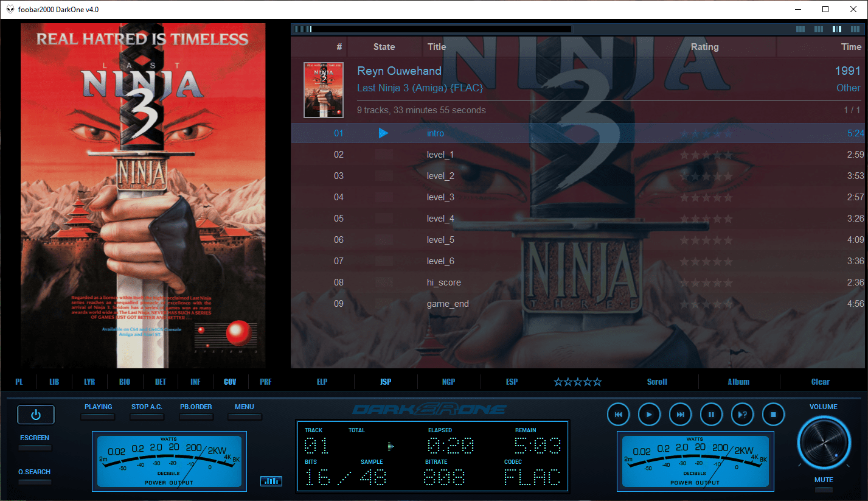Select the JSP playlist view tab
The height and width of the screenshot is (501, 868).
point(386,382)
